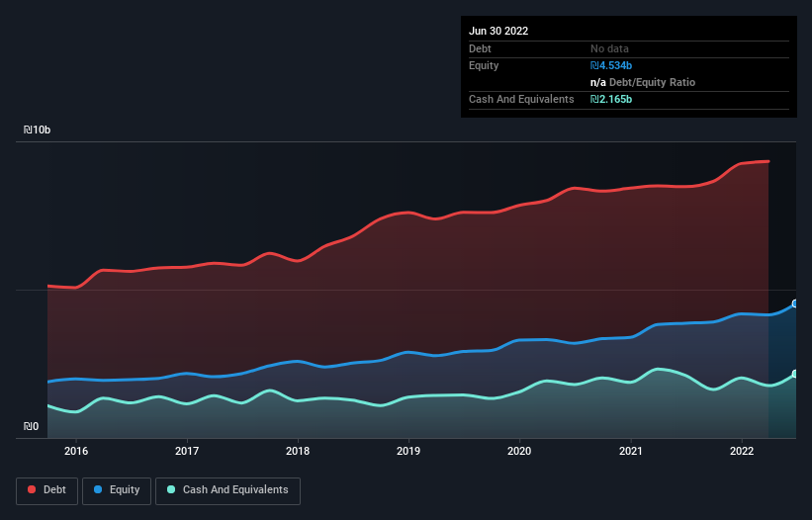Click the Jun 30 2022 tooltip date

pos(498,31)
